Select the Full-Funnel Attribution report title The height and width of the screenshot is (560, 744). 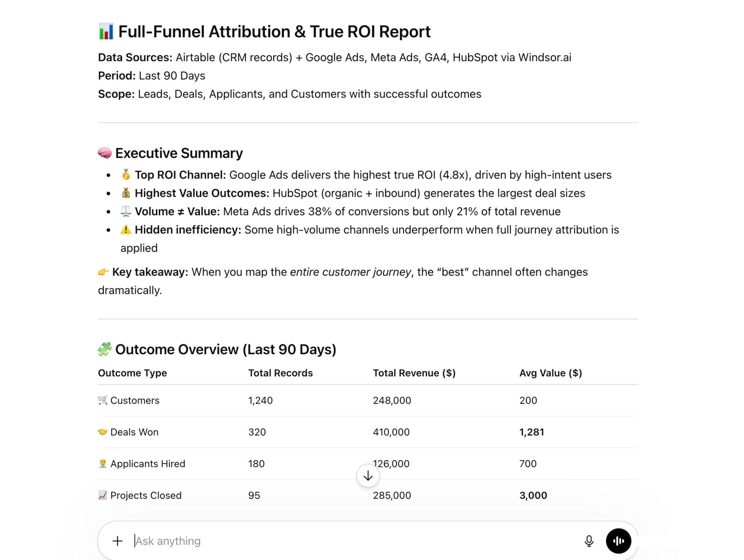click(274, 32)
